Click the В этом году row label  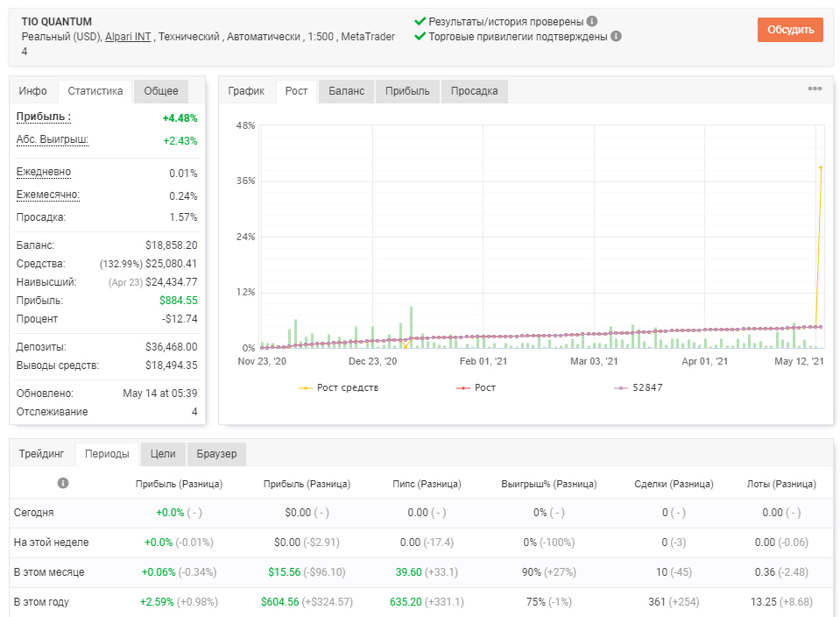pyautogui.click(x=41, y=601)
